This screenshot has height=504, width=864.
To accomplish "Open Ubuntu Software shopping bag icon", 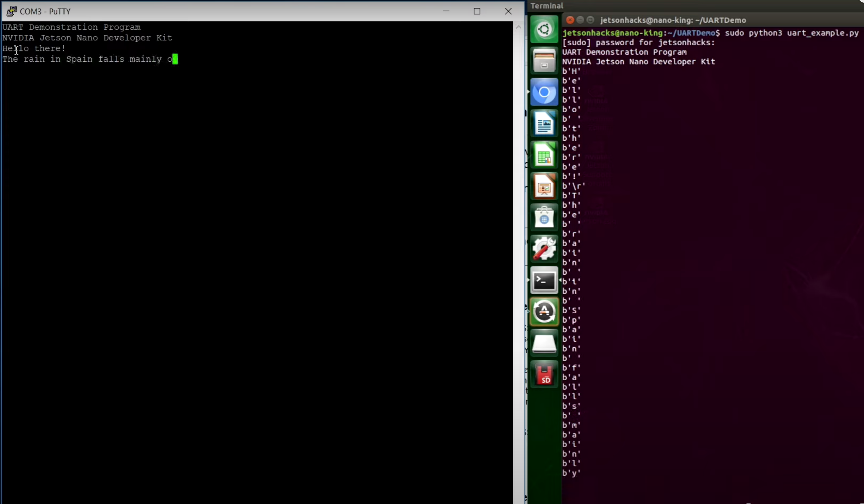I will [x=544, y=218].
